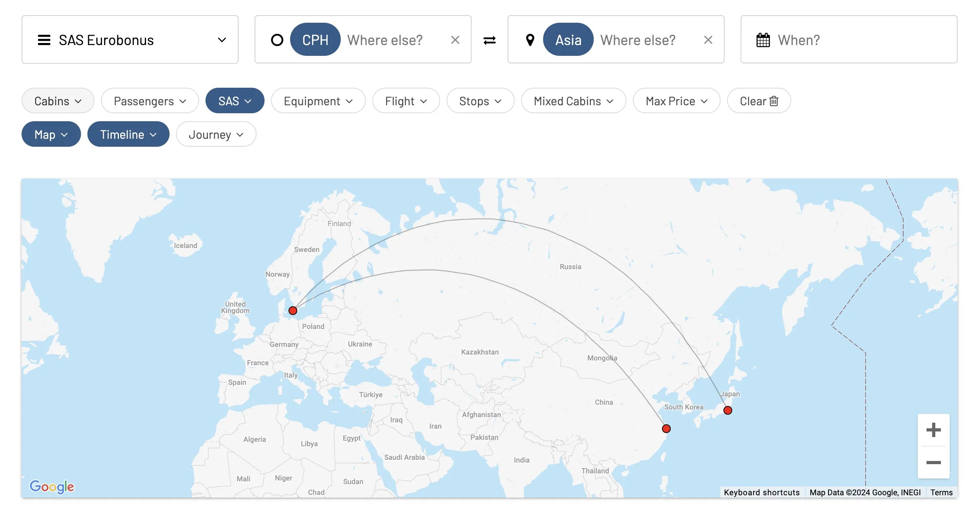Viewport: 980px width, 516px height.
Task: Click the Kazakhstan label on the map
Action: pos(480,352)
